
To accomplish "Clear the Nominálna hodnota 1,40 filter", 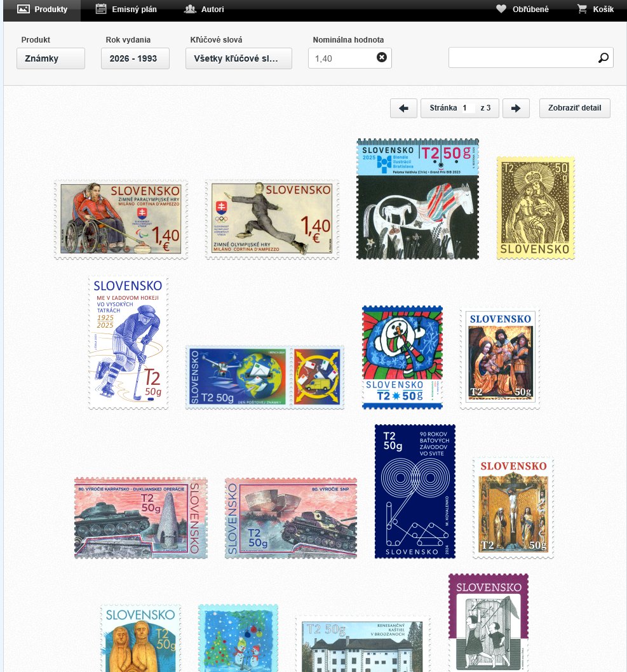I will point(381,57).
